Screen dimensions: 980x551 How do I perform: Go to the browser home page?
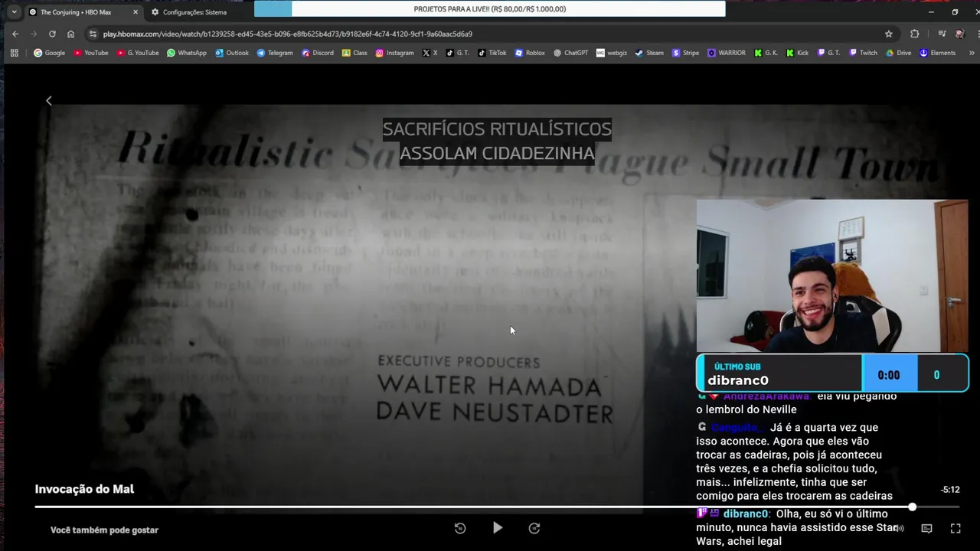70,34
